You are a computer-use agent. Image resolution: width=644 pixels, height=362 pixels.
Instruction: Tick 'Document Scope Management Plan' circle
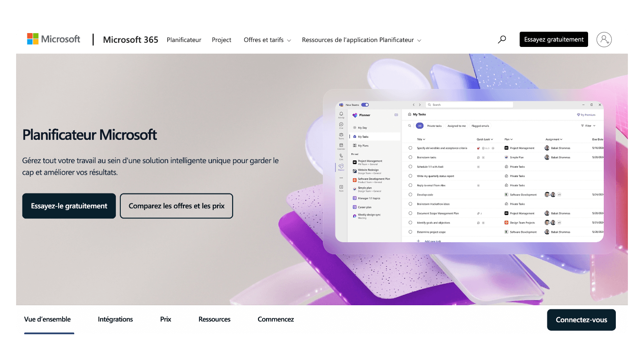[x=411, y=213]
